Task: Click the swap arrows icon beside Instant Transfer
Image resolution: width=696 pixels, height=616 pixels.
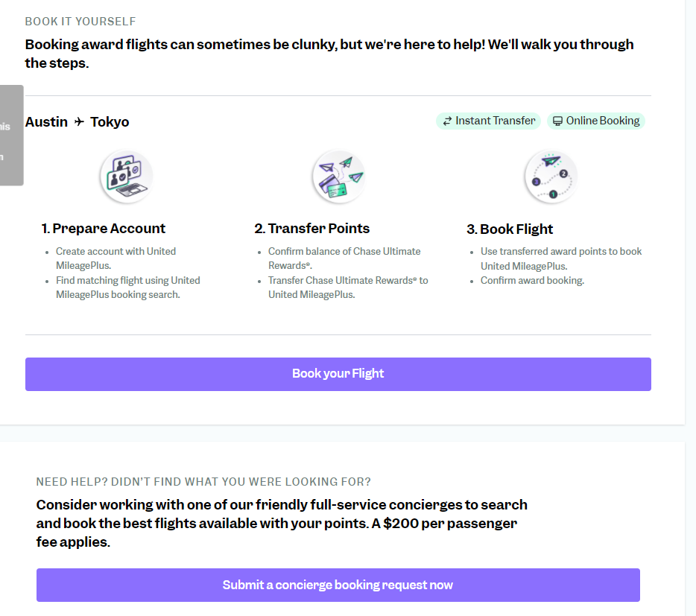Action: click(x=447, y=121)
